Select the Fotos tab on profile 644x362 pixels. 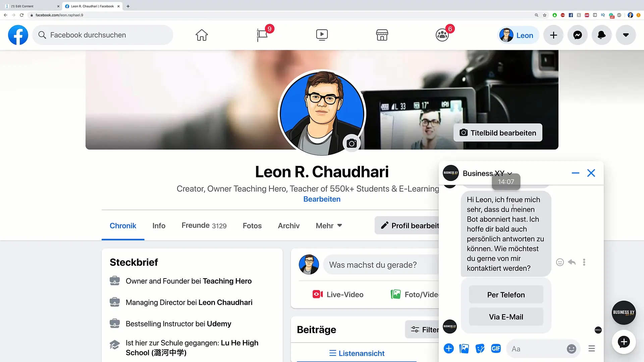click(252, 226)
